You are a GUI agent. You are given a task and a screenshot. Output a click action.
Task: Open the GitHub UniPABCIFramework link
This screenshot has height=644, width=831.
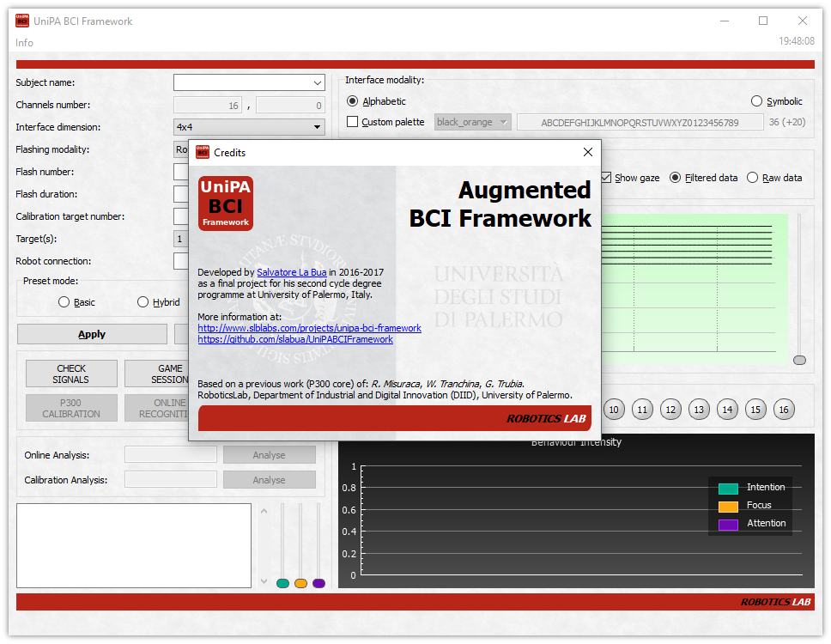coord(295,339)
